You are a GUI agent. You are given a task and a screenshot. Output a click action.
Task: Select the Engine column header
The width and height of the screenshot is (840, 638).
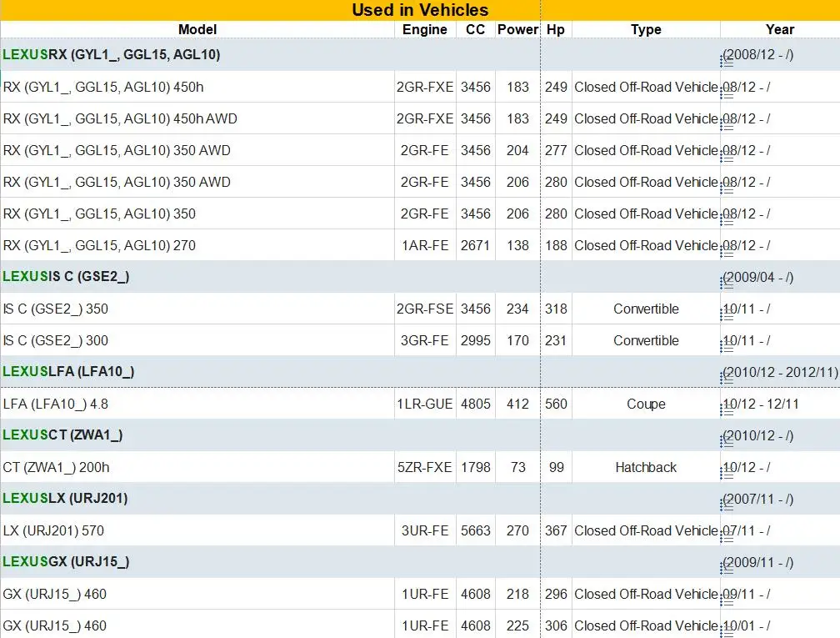click(425, 29)
